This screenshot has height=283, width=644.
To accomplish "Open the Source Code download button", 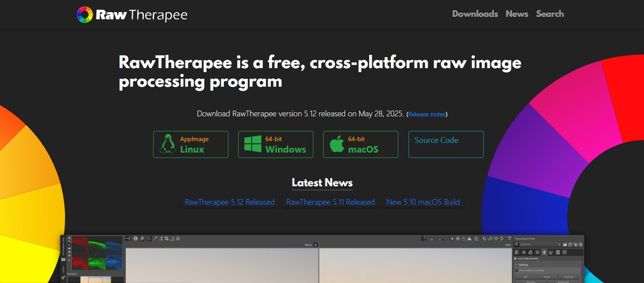I will point(446,144).
